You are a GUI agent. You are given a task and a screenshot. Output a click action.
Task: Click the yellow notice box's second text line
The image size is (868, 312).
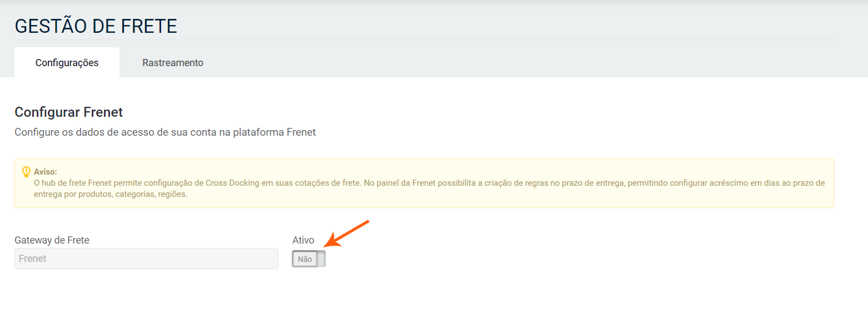pyautogui.click(x=111, y=194)
